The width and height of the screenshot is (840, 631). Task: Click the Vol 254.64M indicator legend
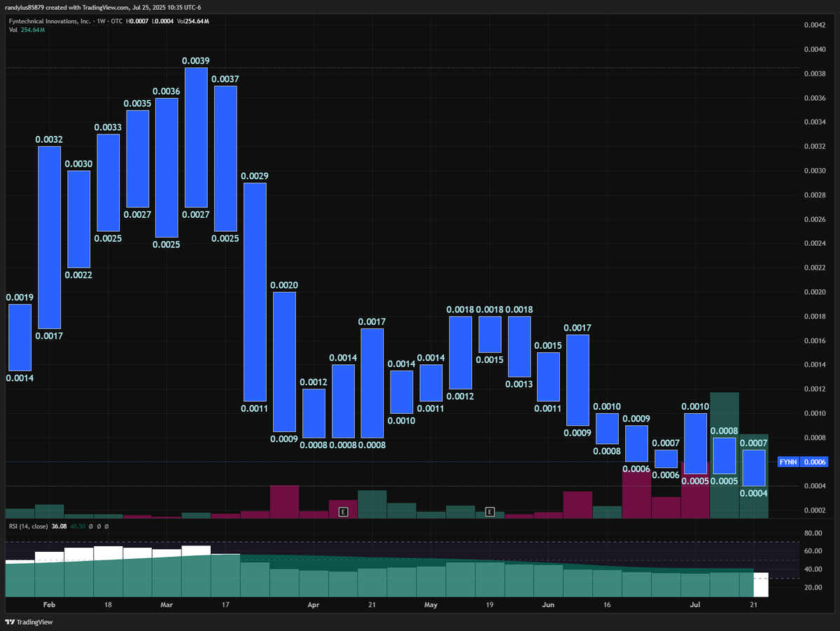click(x=27, y=30)
